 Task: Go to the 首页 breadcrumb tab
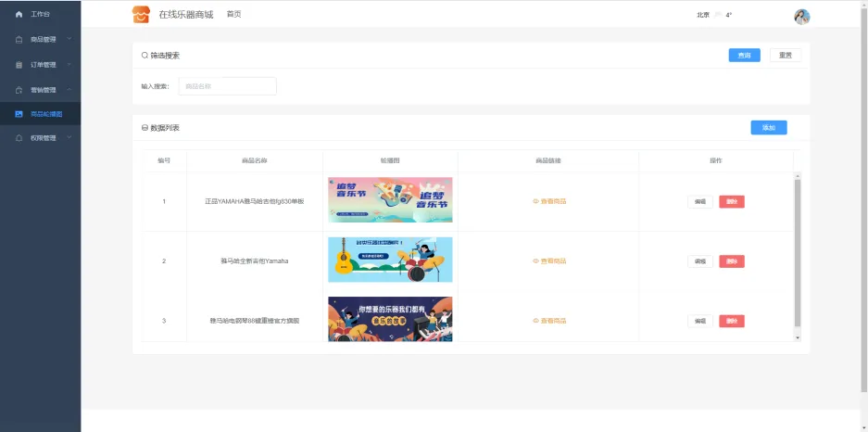click(234, 15)
